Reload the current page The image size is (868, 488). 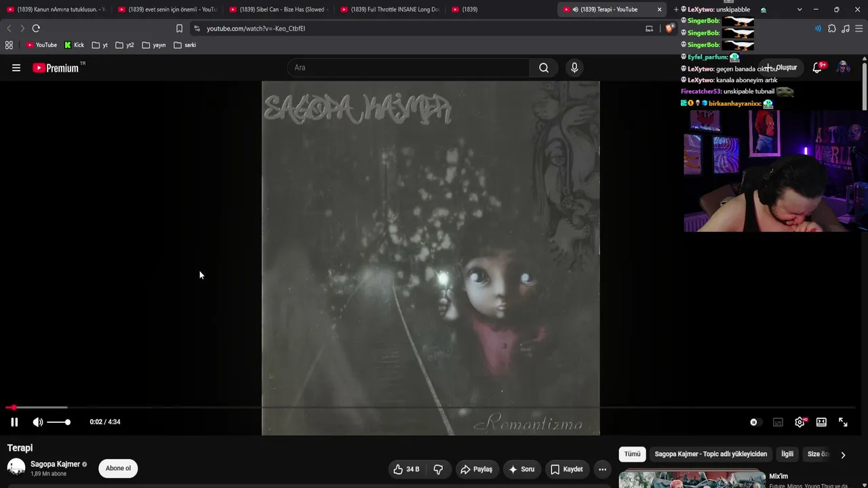36,28
